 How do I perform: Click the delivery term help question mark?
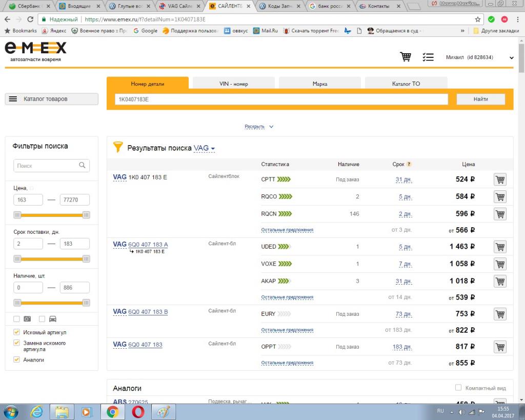pyautogui.click(x=409, y=164)
